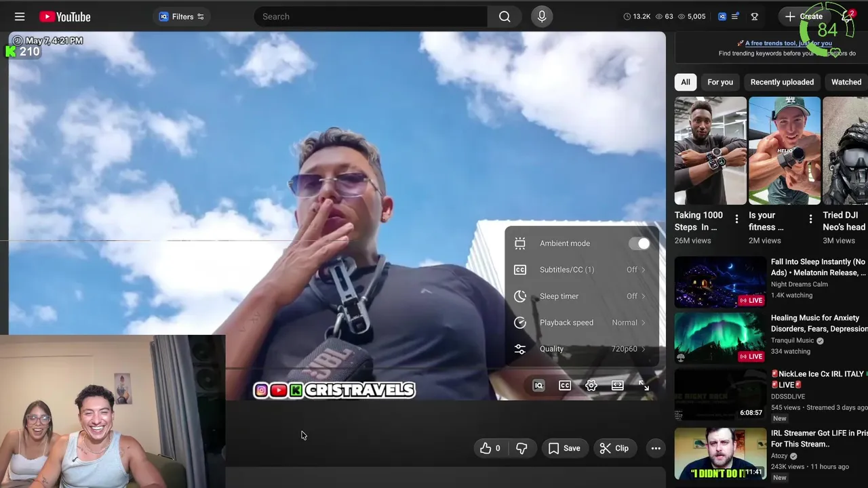Click the green K 210 badge
The width and height of the screenshot is (868, 488).
[22, 52]
